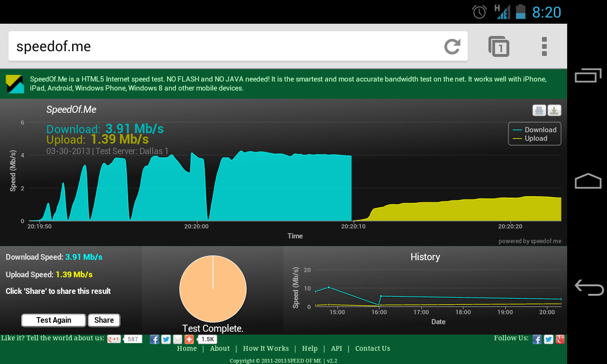Open the Help footer link

(310, 348)
